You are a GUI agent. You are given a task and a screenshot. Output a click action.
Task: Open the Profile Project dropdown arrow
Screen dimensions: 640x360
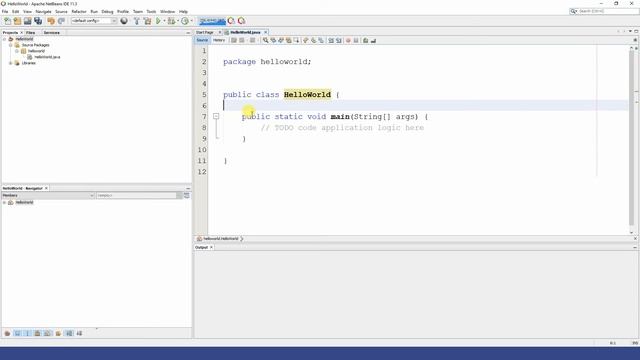click(192, 21)
